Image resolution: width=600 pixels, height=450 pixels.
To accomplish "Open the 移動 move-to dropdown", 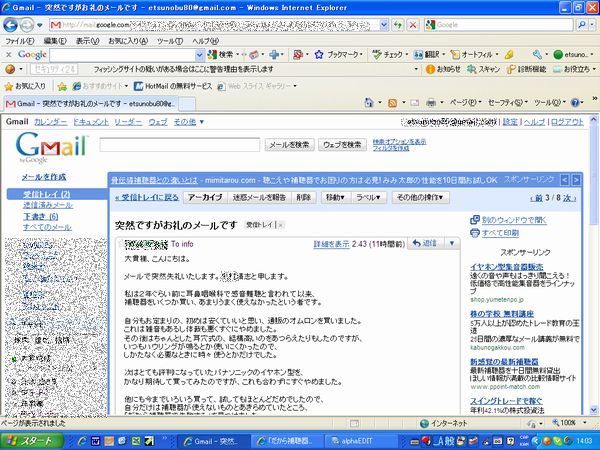I will (x=335, y=197).
